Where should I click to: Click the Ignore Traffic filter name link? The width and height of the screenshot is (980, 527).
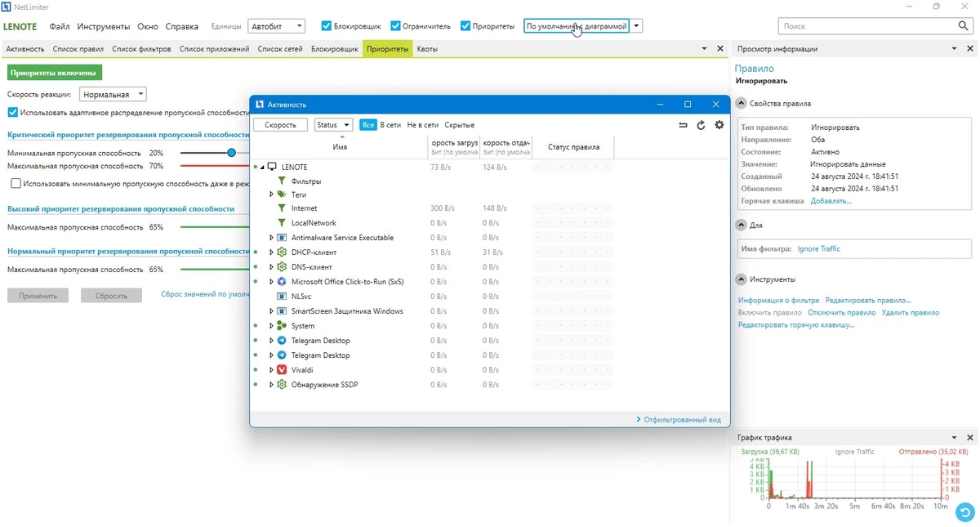point(819,248)
